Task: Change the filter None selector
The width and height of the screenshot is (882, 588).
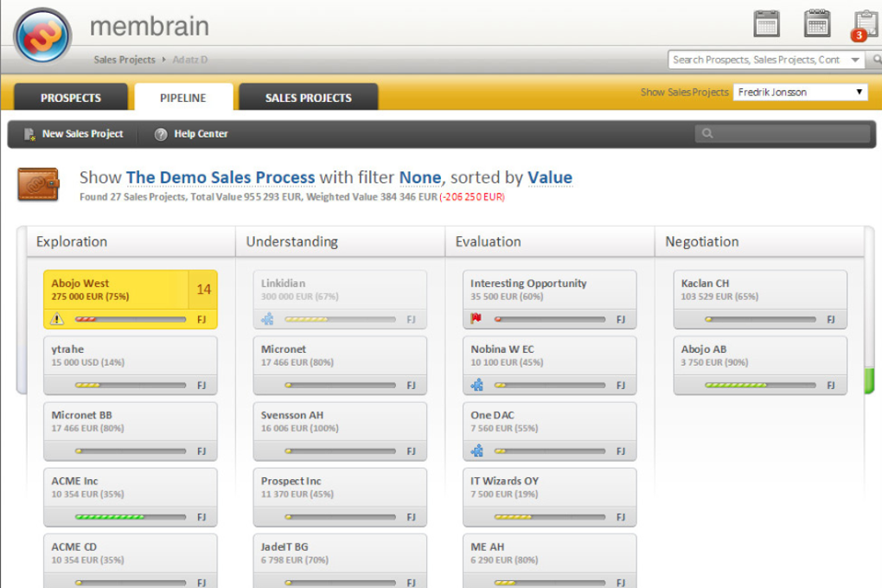Action: click(x=420, y=177)
